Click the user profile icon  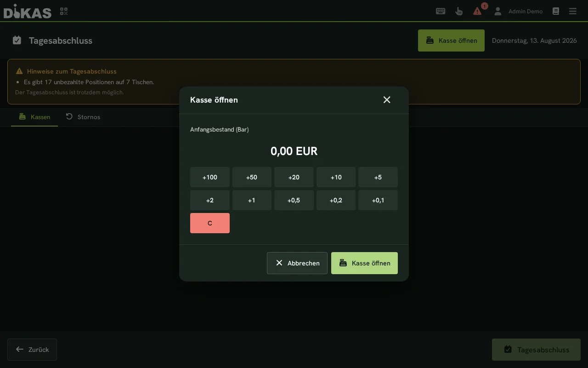(x=498, y=11)
